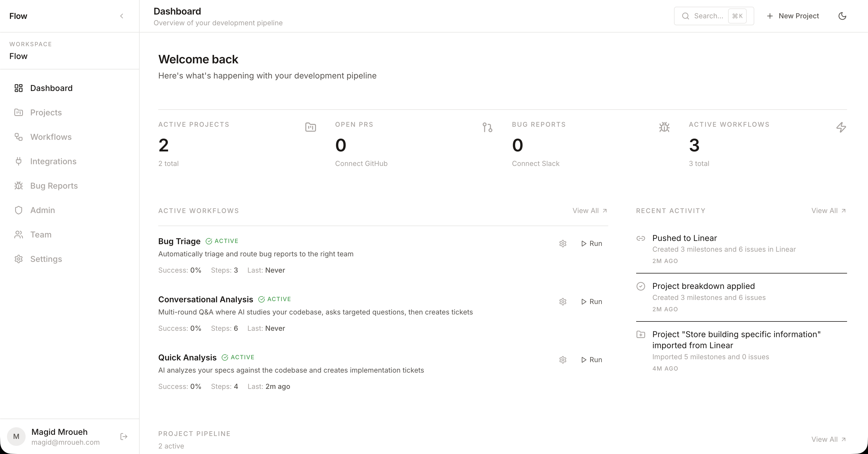The image size is (868, 454).
Task: Focus the Search input field
Action: tap(714, 16)
